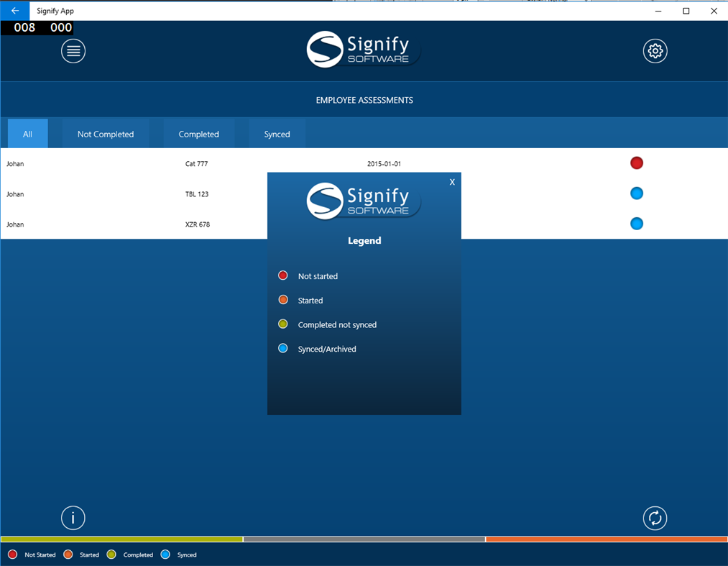The width and height of the screenshot is (728, 566).
Task: Open Johan's XZR 678 assessment row
Action: 129,224
